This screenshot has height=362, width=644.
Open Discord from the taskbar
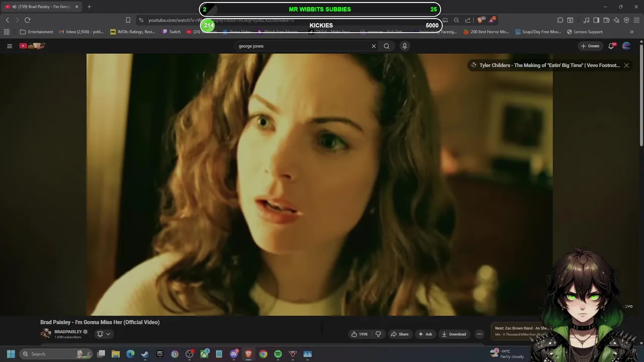click(x=234, y=354)
